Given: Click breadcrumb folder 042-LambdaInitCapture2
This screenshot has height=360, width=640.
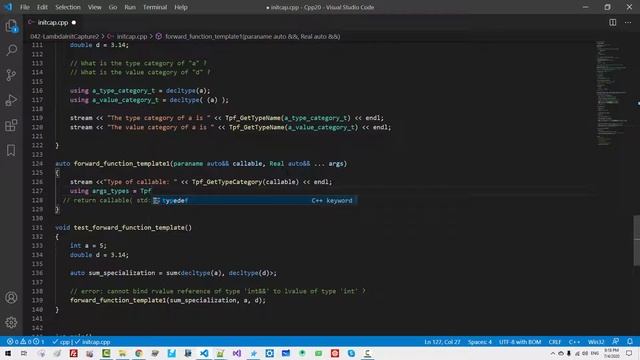Looking at the screenshot, I should coord(64,36).
